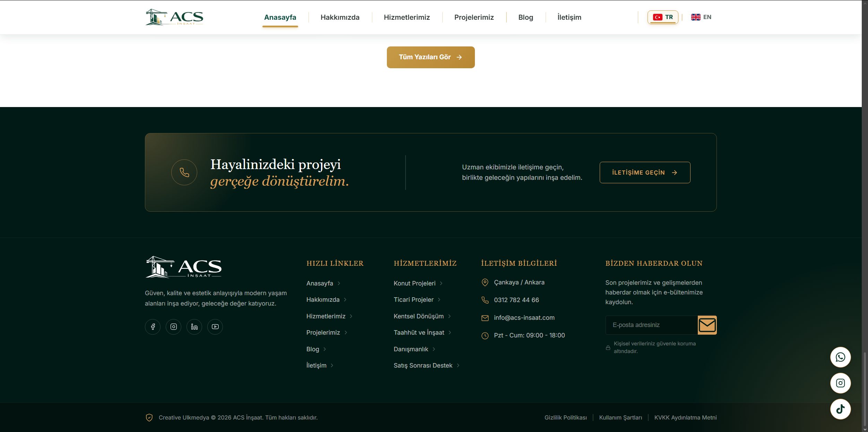Open the YouTube icon in footer
This screenshot has width=868, height=432.
click(x=215, y=327)
